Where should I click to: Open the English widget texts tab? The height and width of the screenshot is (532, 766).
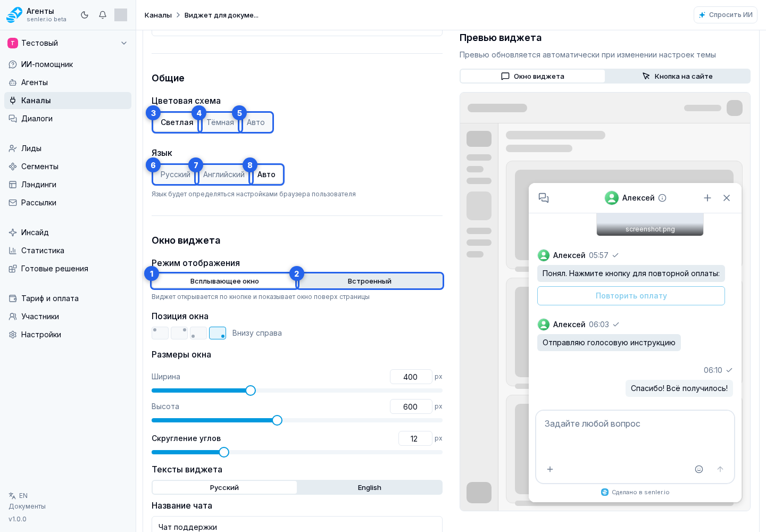(x=370, y=487)
